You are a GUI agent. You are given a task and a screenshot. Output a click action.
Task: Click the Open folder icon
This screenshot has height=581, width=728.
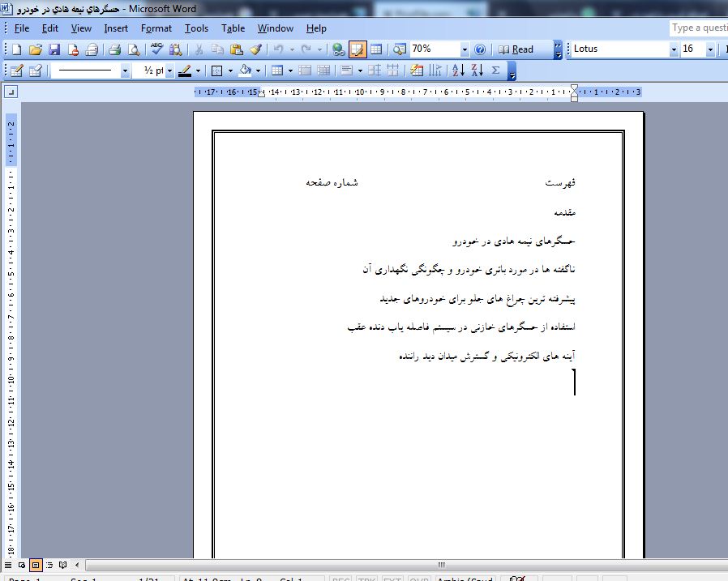(x=35, y=49)
